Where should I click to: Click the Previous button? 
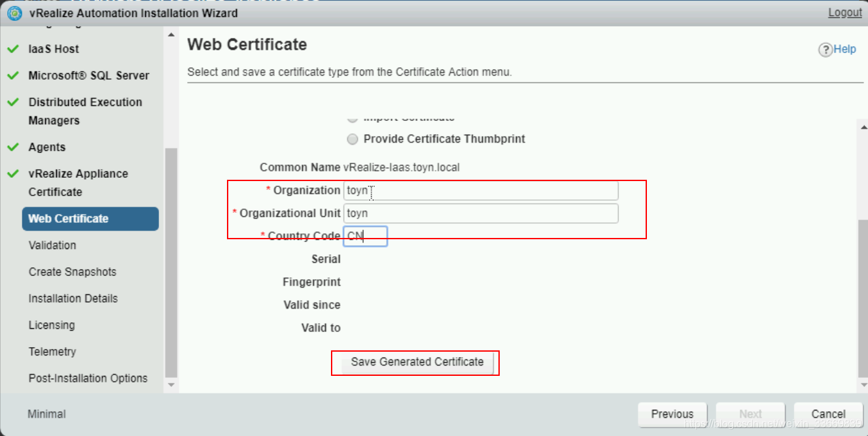[672, 414]
